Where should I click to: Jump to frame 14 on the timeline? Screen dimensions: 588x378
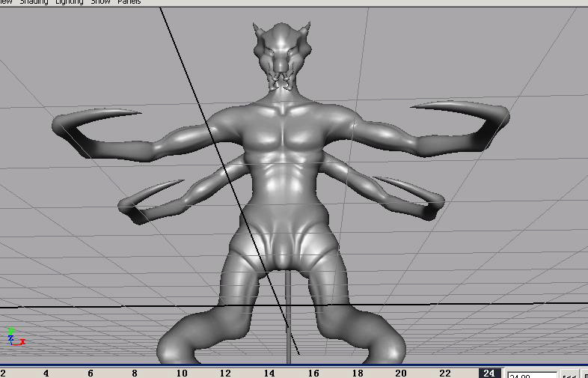[269, 373]
